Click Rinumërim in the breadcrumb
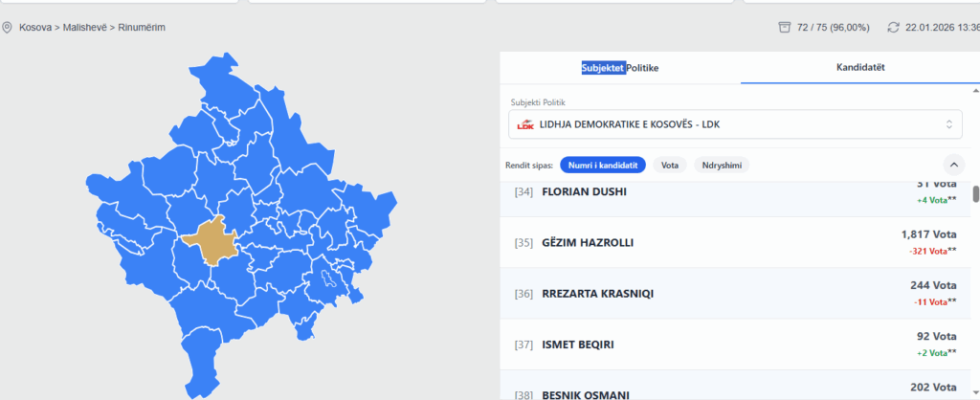Image resolution: width=980 pixels, height=400 pixels. [142, 28]
